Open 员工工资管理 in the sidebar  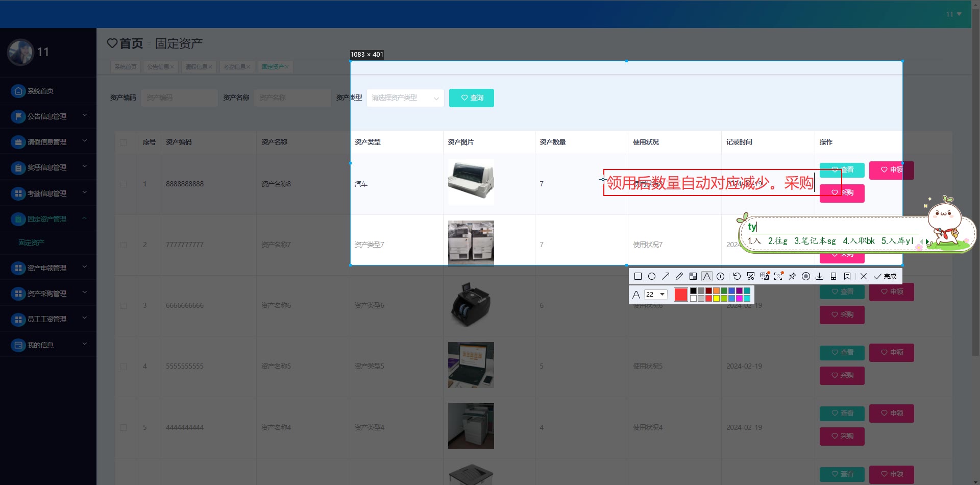pos(48,319)
